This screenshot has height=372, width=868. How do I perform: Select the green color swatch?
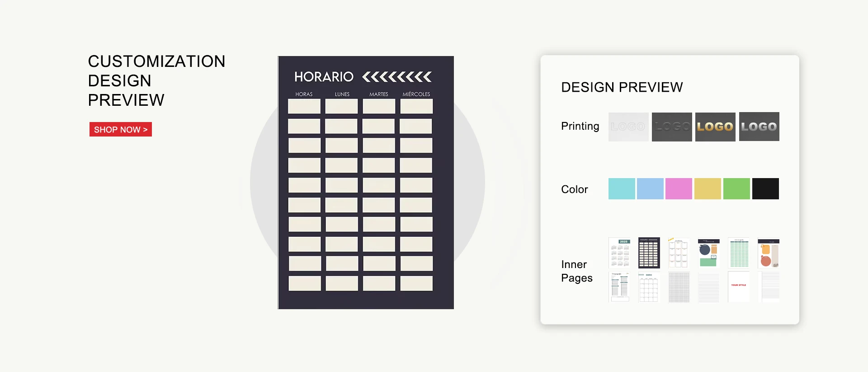click(736, 189)
